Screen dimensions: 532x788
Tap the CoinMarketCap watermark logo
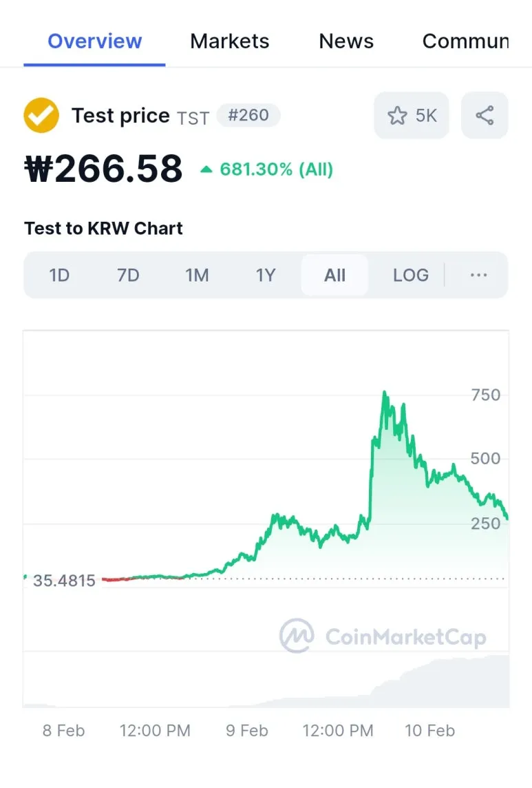pos(383,636)
